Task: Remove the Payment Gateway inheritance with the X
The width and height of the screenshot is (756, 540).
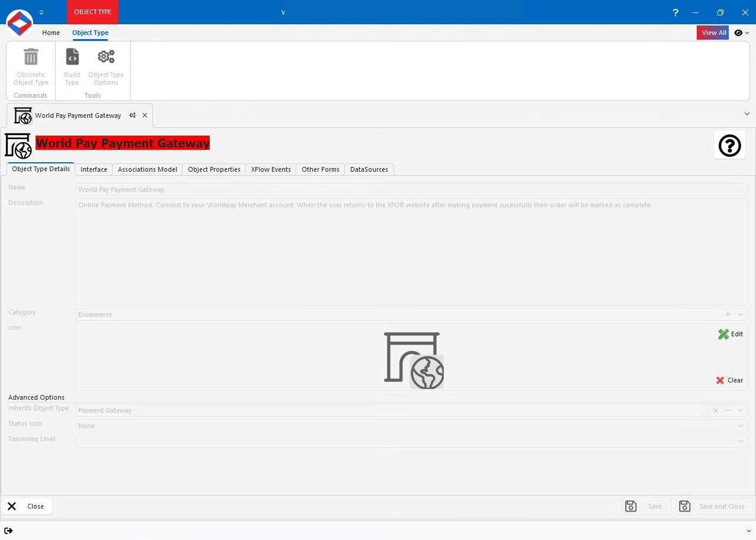Action: coord(715,410)
